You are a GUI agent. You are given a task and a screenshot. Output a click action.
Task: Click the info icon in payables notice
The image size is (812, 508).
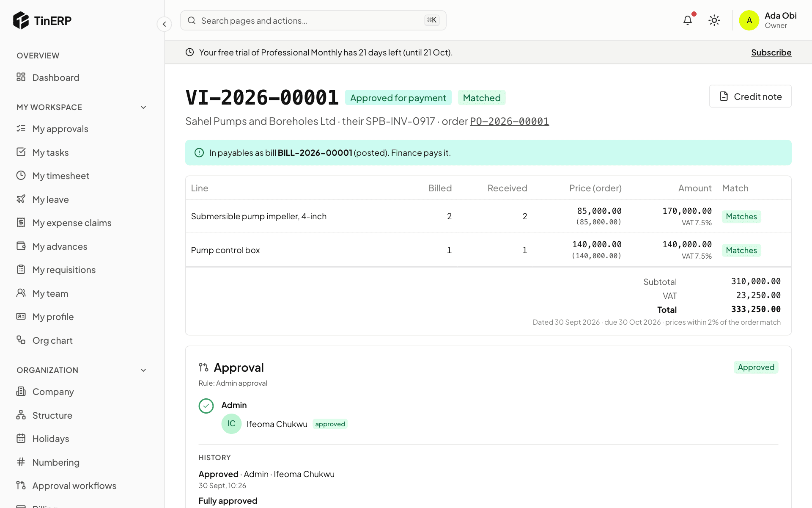[x=199, y=153]
